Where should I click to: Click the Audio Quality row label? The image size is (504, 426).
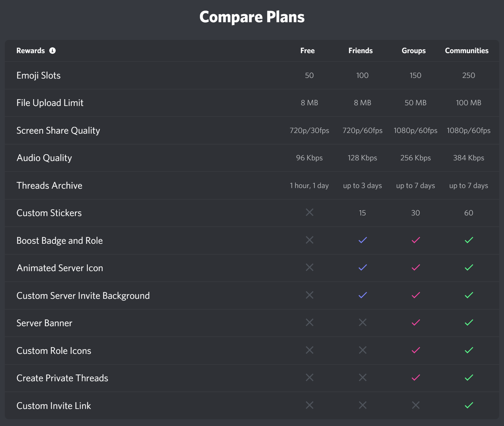click(x=44, y=158)
